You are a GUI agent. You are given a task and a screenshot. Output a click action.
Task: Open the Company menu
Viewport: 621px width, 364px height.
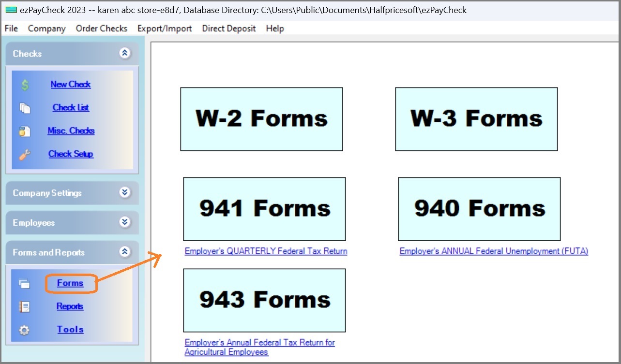(x=46, y=29)
